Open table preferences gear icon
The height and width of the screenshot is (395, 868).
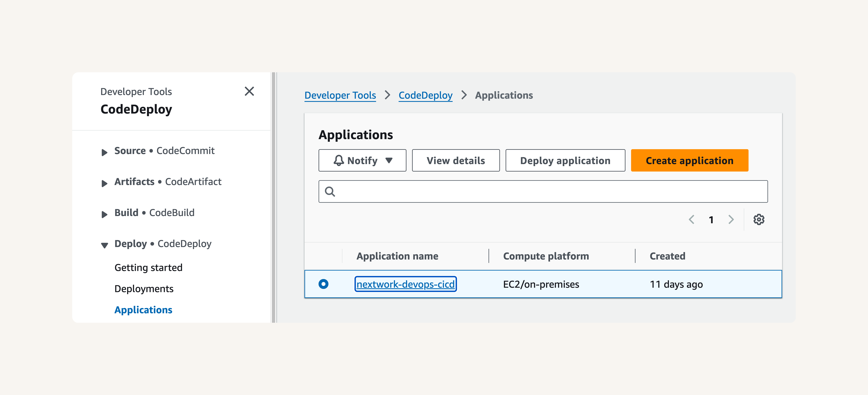pyautogui.click(x=758, y=220)
